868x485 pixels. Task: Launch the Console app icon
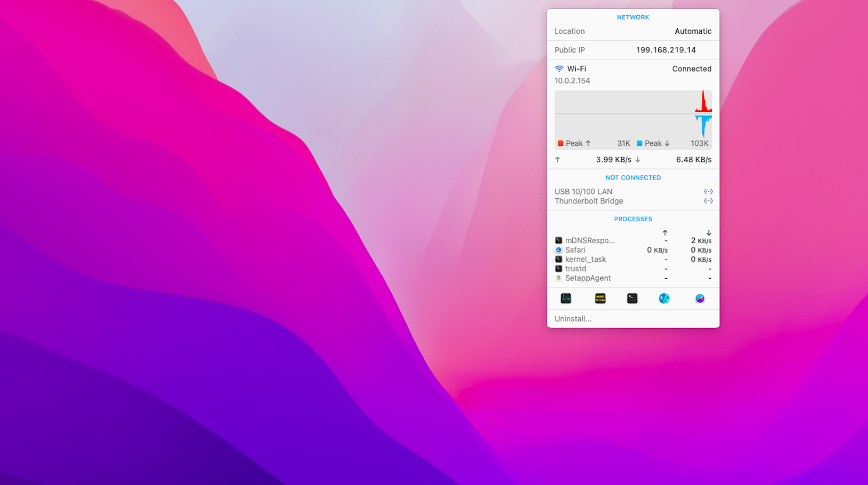pos(600,299)
